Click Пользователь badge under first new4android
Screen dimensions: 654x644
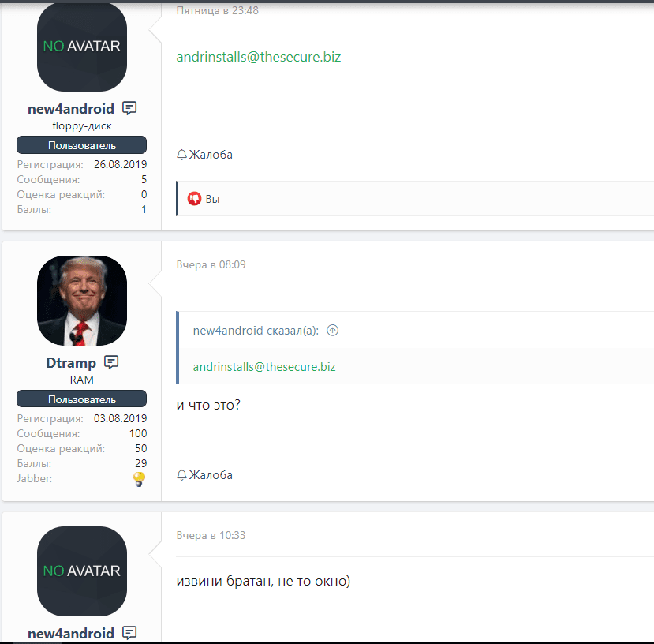[82, 145]
